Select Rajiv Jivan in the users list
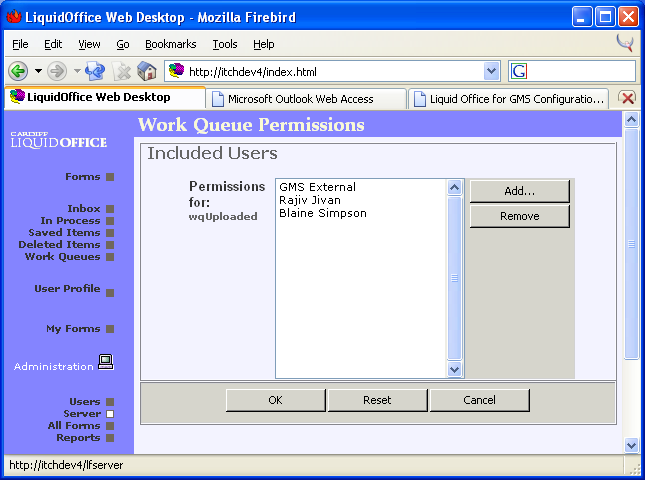The width and height of the screenshot is (645, 480). click(x=312, y=200)
